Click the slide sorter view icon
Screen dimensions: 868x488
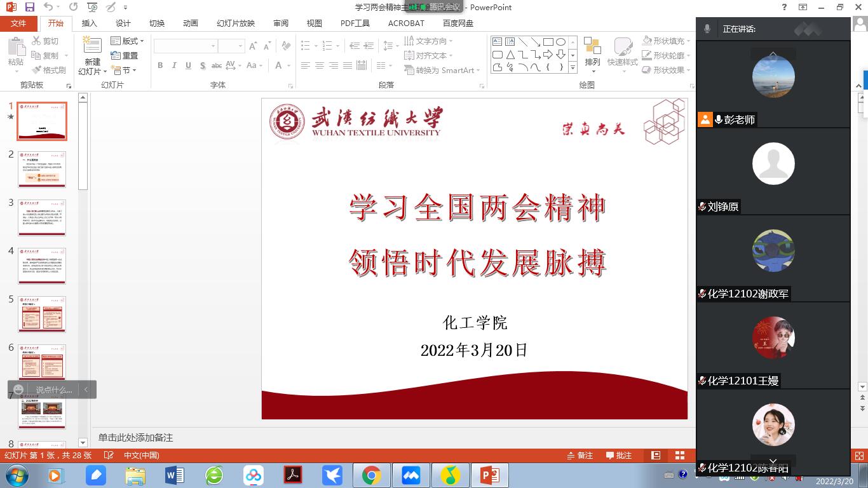(679, 456)
